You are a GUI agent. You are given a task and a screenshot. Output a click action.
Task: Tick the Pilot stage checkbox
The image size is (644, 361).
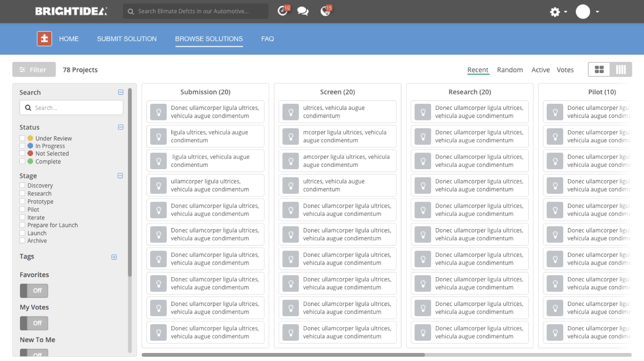click(x=22, y=210)
